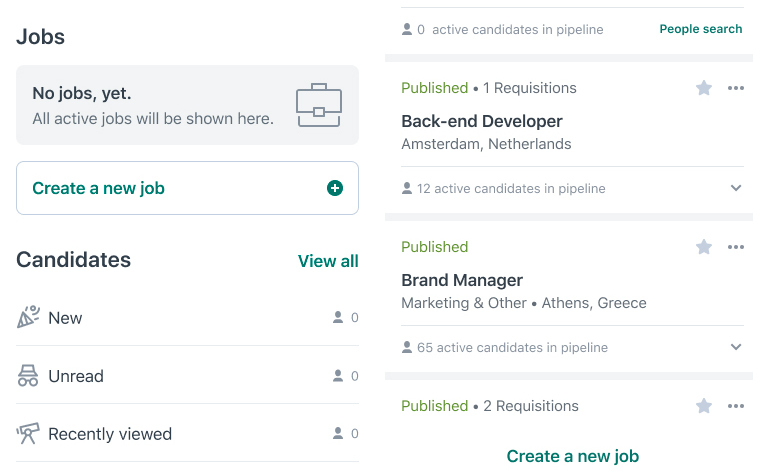
Task: Star the job with 2 Requisitions
Action: point(704,406)
